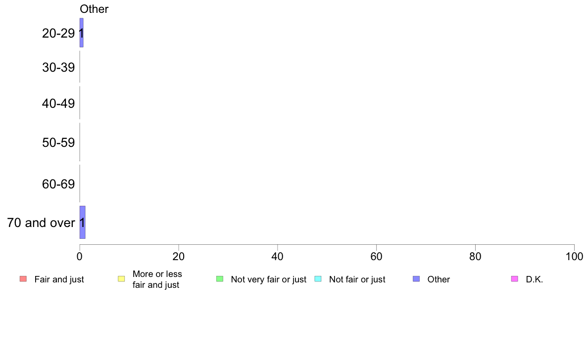Click the 50-59 age group label
The image size is (588, 364).
[58, 142]
